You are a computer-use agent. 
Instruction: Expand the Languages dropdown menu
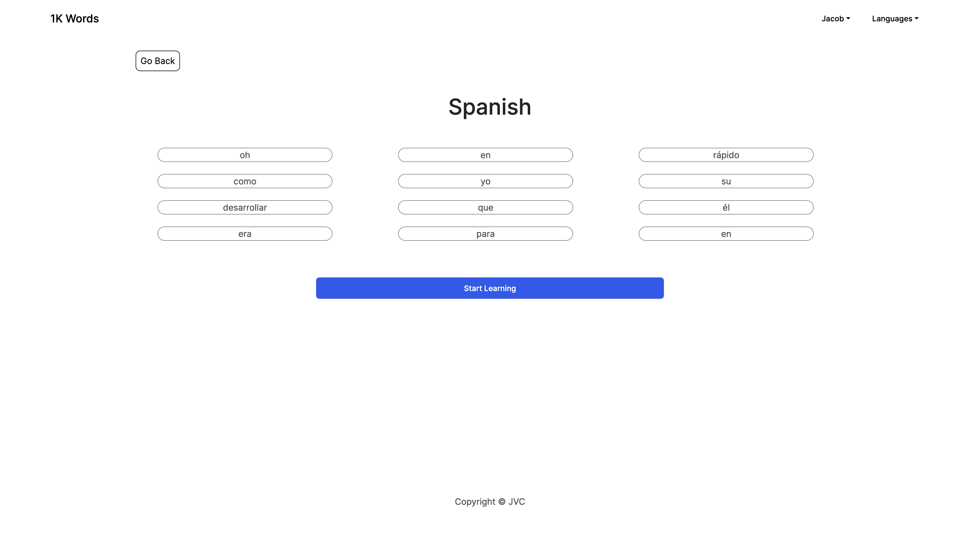pos(894,19)
